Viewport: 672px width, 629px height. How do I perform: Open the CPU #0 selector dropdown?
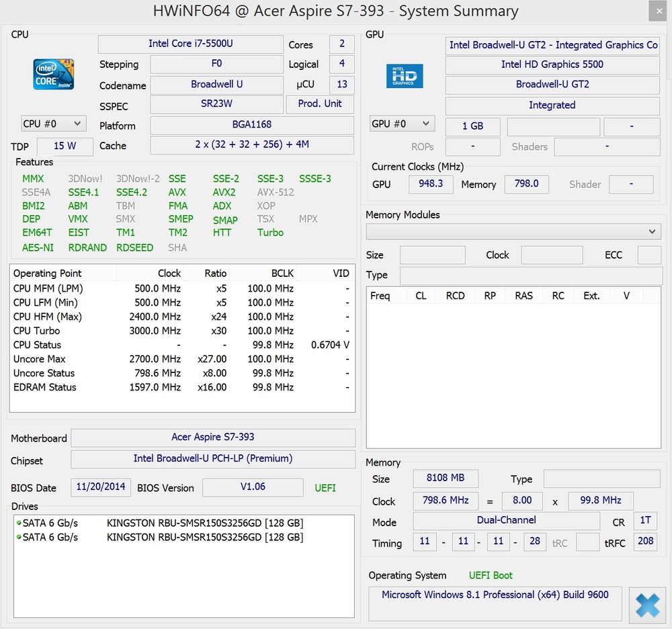click(x=54, y=124)
